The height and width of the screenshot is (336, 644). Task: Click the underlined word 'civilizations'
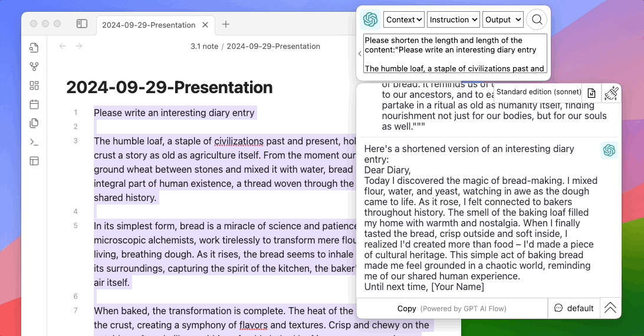coord(239,141)
